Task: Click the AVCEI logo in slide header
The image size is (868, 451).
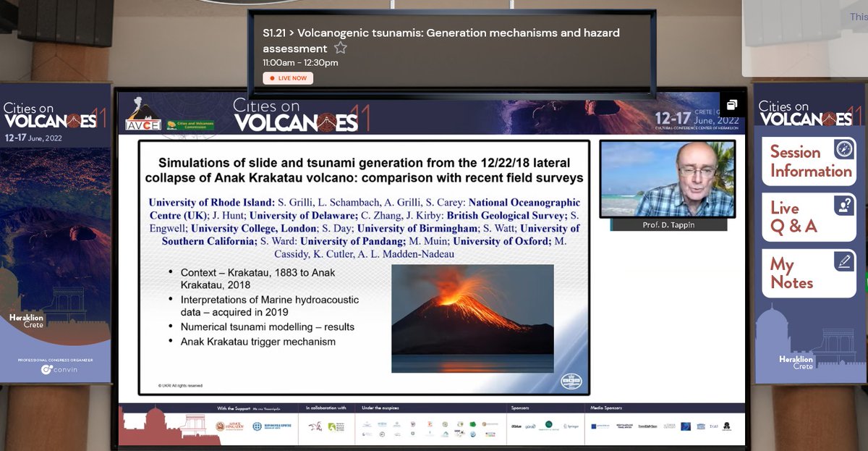Action: (x=142, y=114)
